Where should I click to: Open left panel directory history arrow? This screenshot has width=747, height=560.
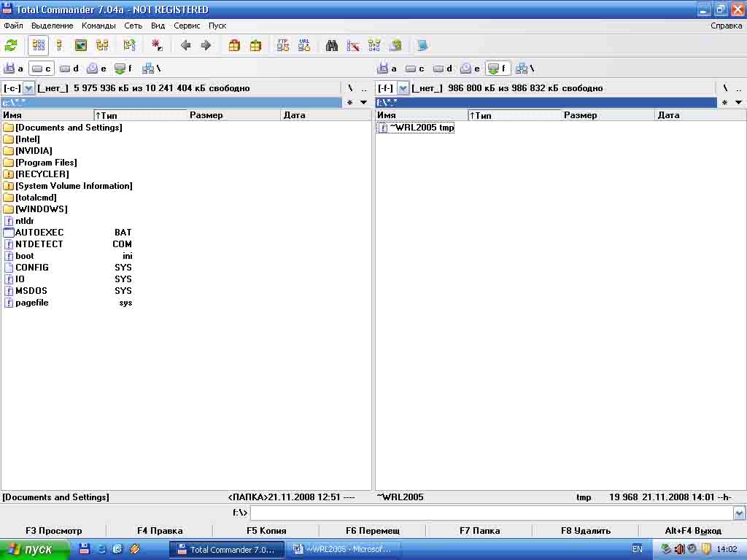click(363, 102)
